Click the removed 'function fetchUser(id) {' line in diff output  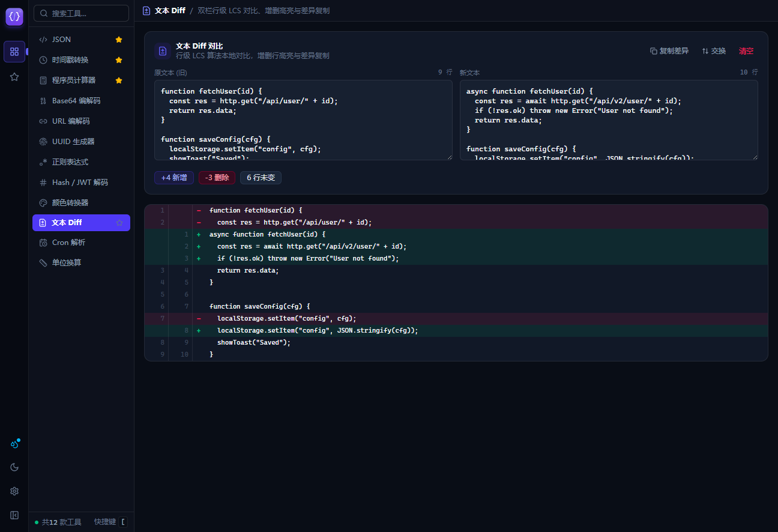(x=456, y=211)
